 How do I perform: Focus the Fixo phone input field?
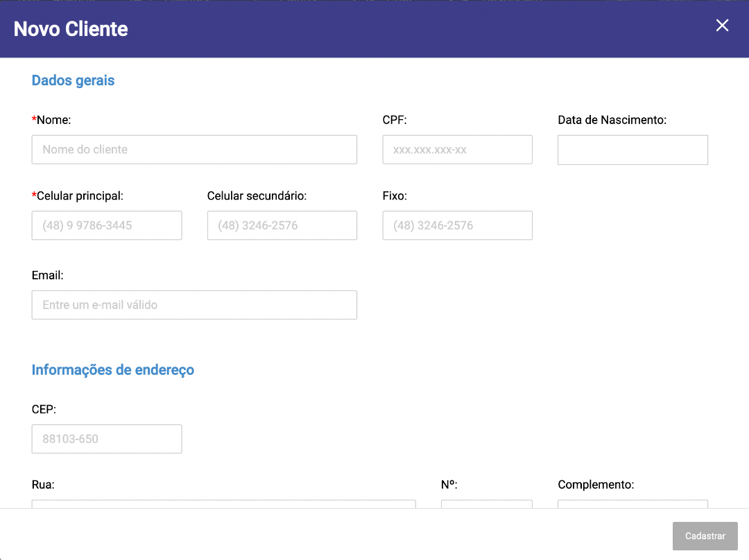[x=457, y=226]
